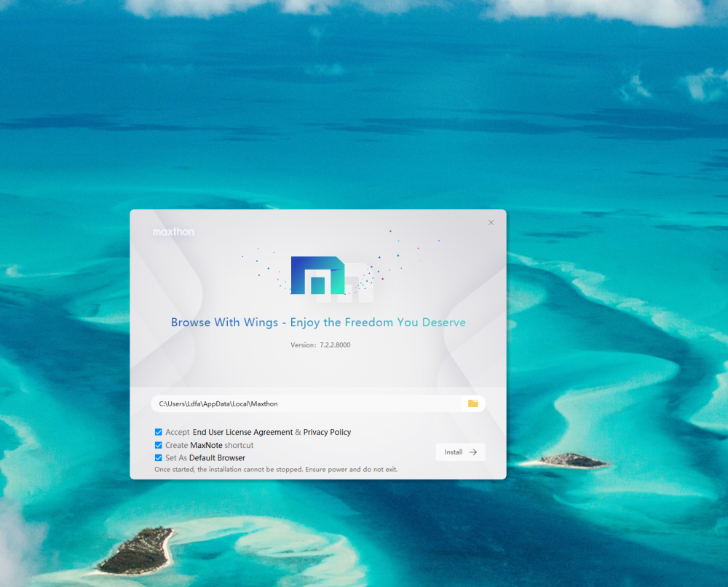Click the Version 7.2.2.8000 text
This screenshot has height=587, width=728.
pyautogui.click(x=320, y=345)
